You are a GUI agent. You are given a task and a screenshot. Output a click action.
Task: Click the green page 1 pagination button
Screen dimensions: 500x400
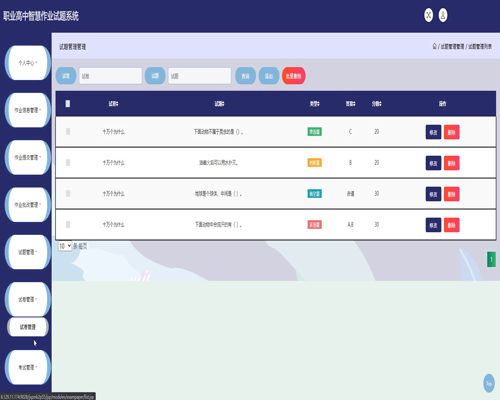click(491, 259)
